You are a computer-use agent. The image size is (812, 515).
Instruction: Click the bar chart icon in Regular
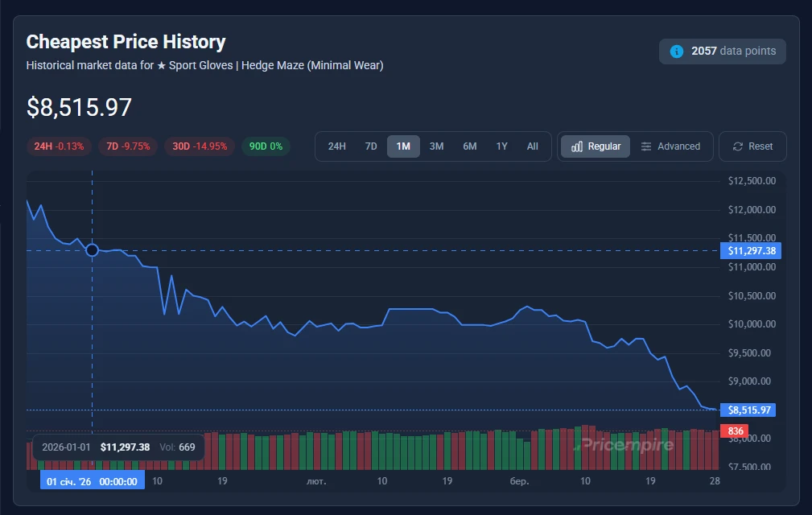(x=576, y=146)
